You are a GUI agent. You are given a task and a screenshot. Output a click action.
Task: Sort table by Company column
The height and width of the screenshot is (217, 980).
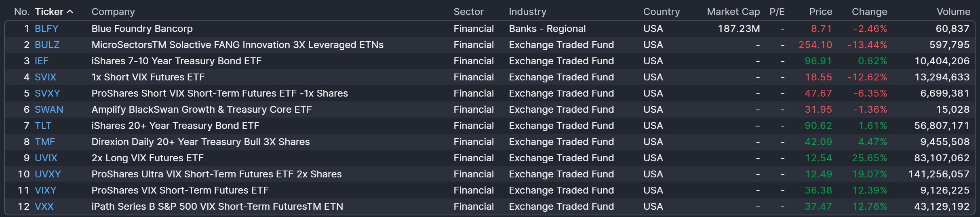(x=113, y=12)
